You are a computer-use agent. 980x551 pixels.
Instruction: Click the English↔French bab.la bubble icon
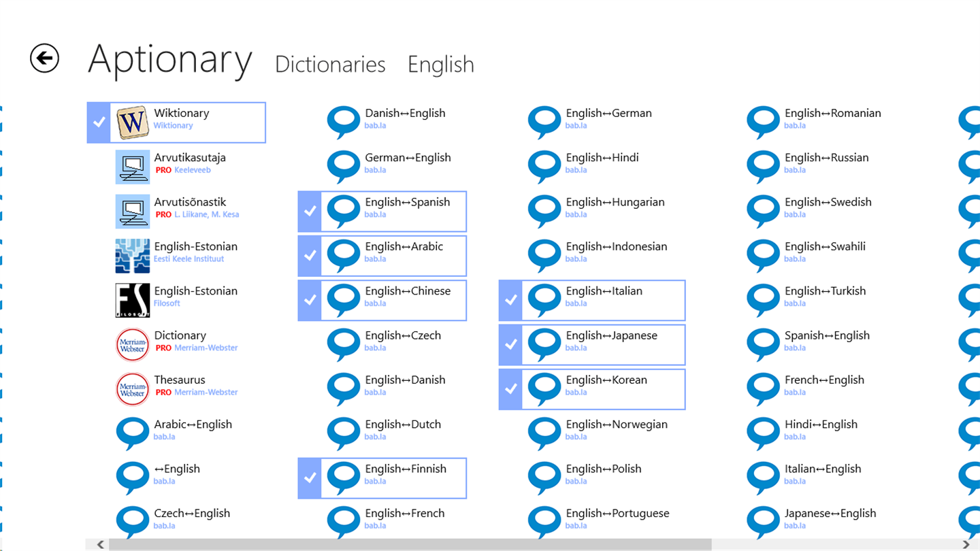click(344, 522)
